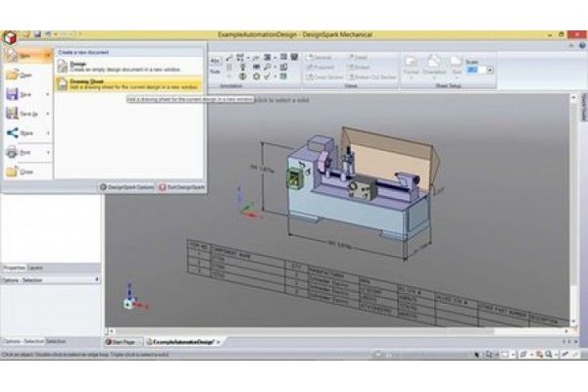Click the select arrow icon in status bar
The image size is (588, 392).
tap(477, 354)
